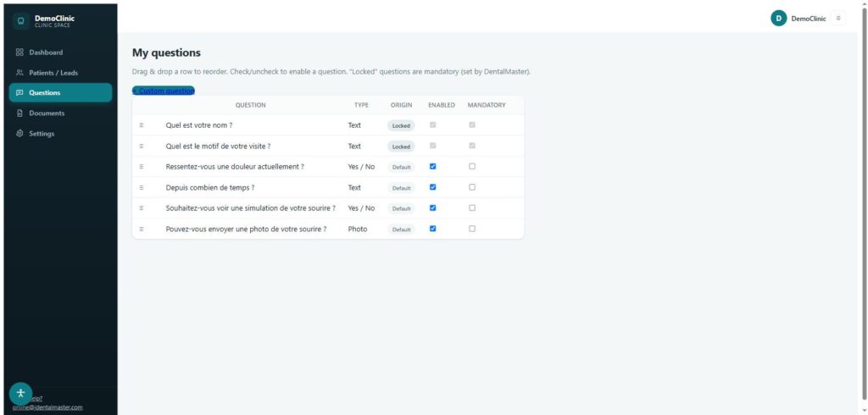Open Dashboard from the sidebar

(x=60, y=53)
